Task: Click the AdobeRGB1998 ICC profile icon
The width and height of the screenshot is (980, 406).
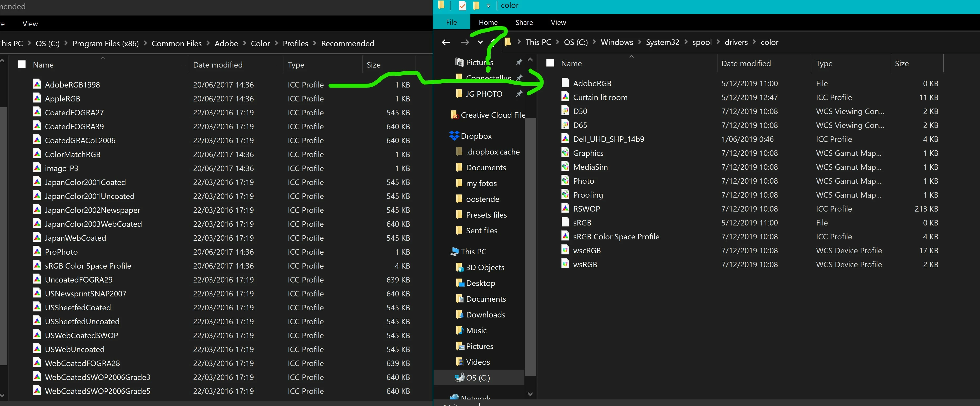Action: 37,84
